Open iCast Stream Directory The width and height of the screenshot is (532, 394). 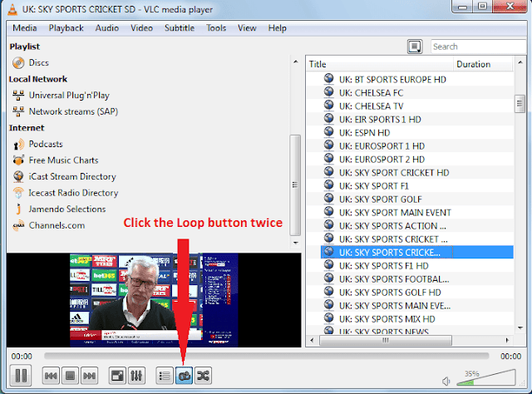point(72,177)
